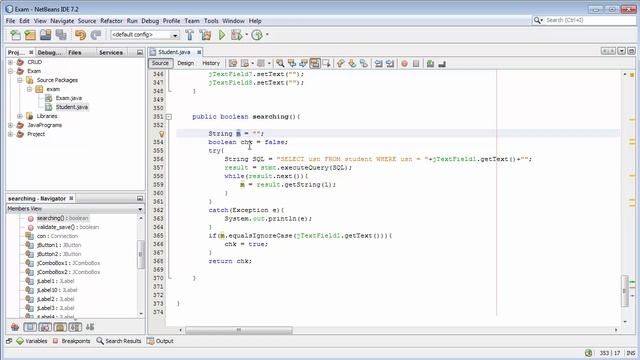This screenshot has height=360, width=640.
Task: Click the New Project toolbar icon
Action: point(30,35)
